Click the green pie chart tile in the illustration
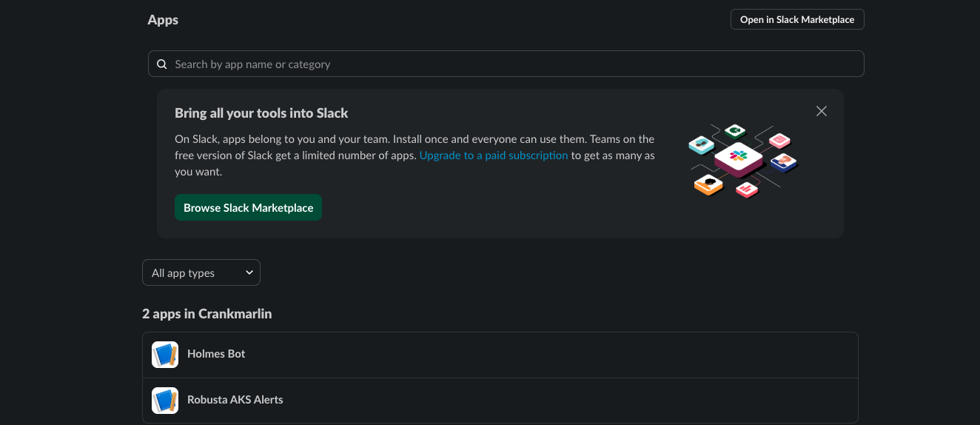The width and height of the screenshot is (980, 425). (x=734, y=132)
